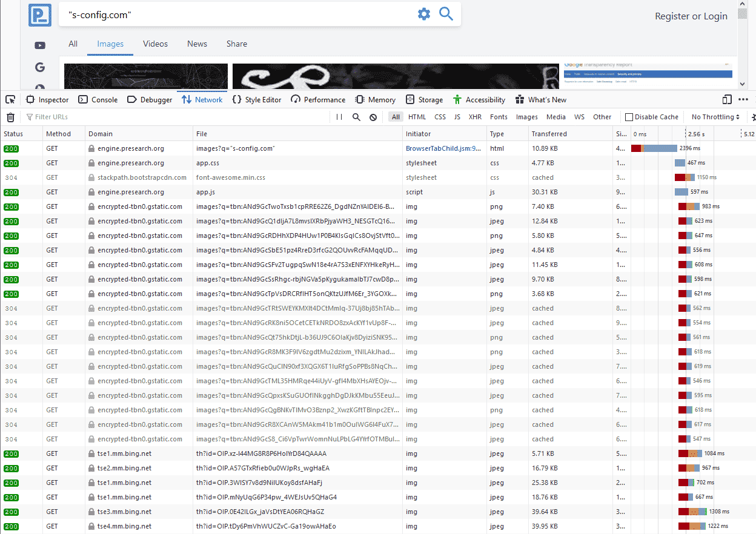
Task: Sort by the Transferred column header
Action: [x=571, y=134]
